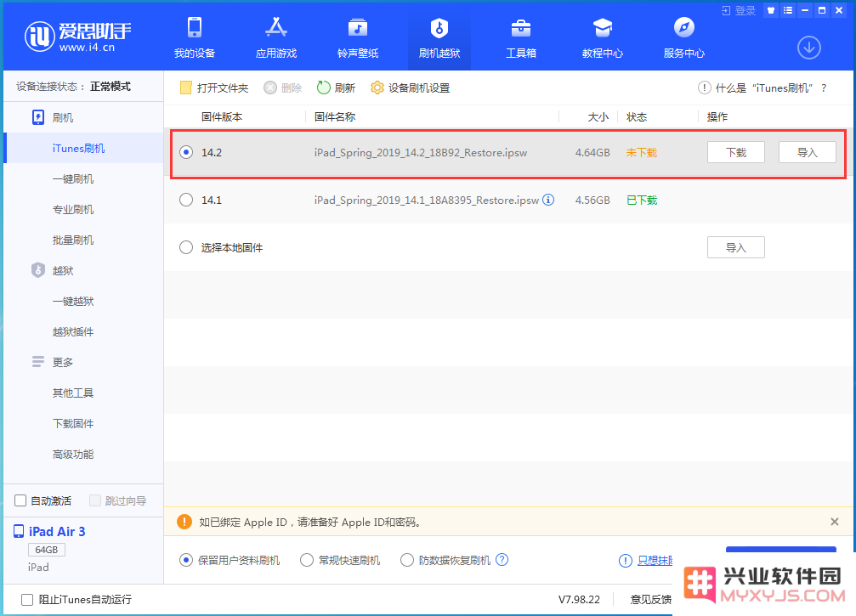
Task: Select 高级功能 in sidebar
Action: coord(73,454)
